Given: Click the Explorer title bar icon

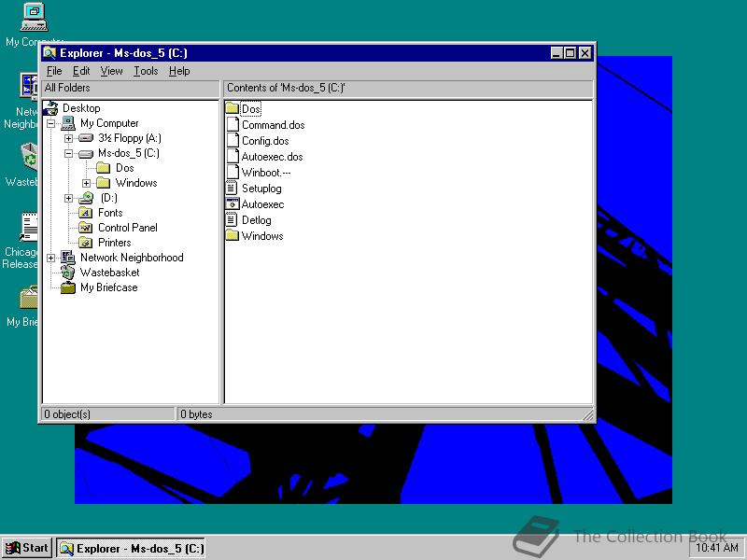Looking at the screenshot, I should pos(50,53).
